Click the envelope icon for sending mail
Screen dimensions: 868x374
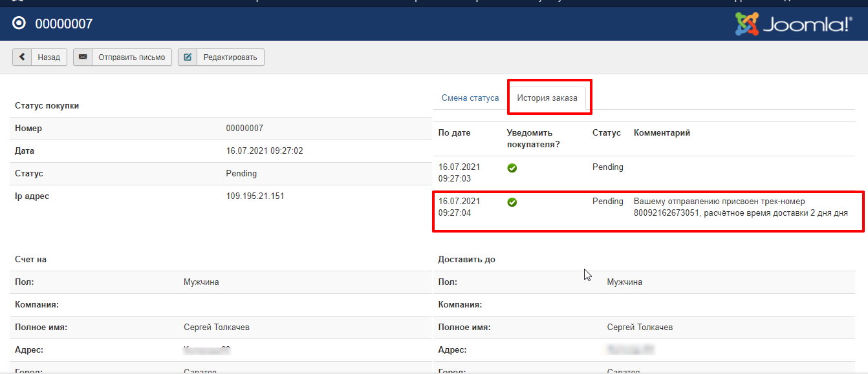pyautogui.click(x=83, y=57)
